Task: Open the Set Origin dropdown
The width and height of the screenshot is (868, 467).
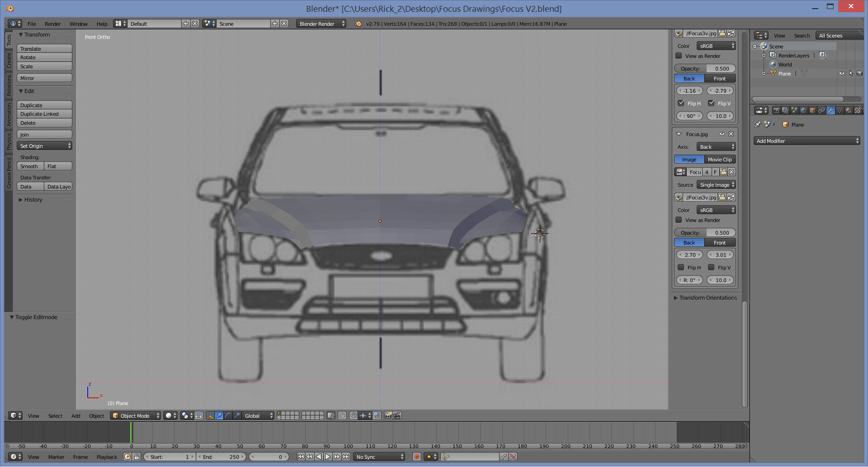Action: click(44, 146)
